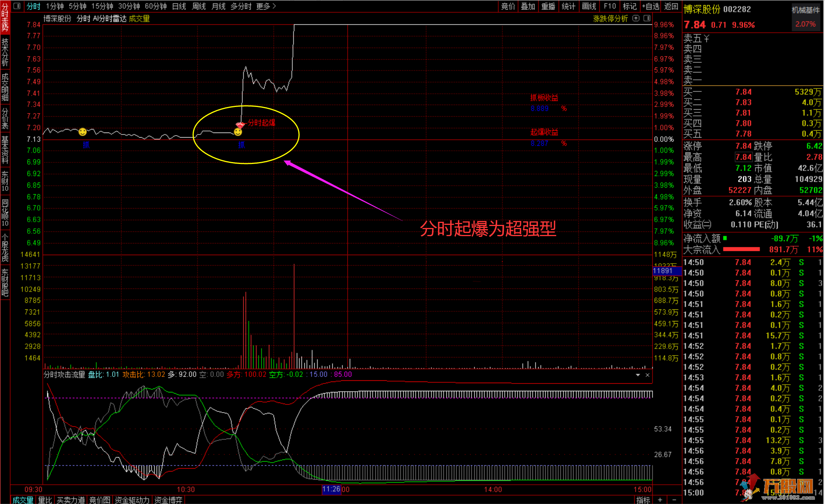Open 个股龙虎 sidebar tab

pyautogui.click(x=5, y=248)
